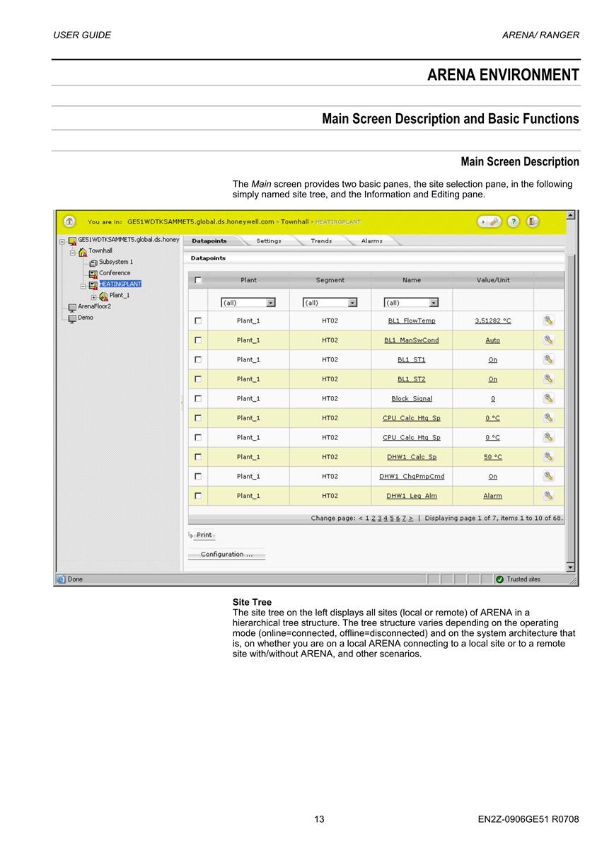This screenshot has height=868, width=614.
Task: Open help with the question mark icon
Action: tap(514, 221)
